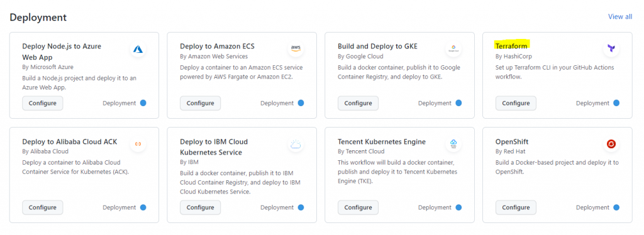644x235 pixels.
Task: Configure the Tencent Kubernetes Engine workflow
Action: coord(358,207)
